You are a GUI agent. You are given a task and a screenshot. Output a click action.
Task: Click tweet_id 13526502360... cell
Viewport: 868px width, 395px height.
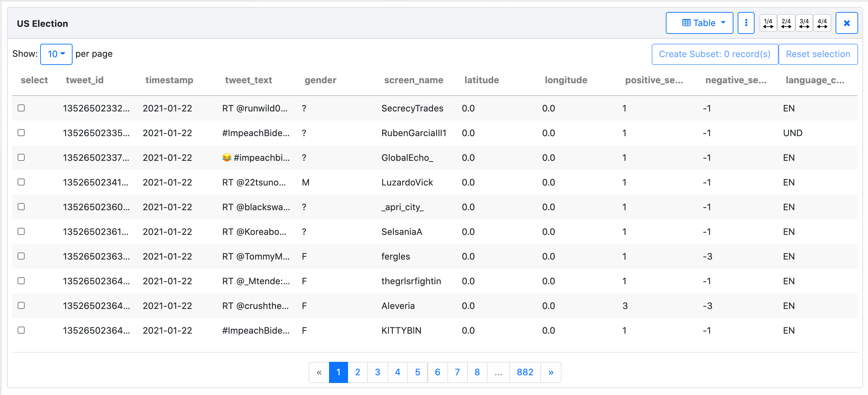click(x=96, y=207)
